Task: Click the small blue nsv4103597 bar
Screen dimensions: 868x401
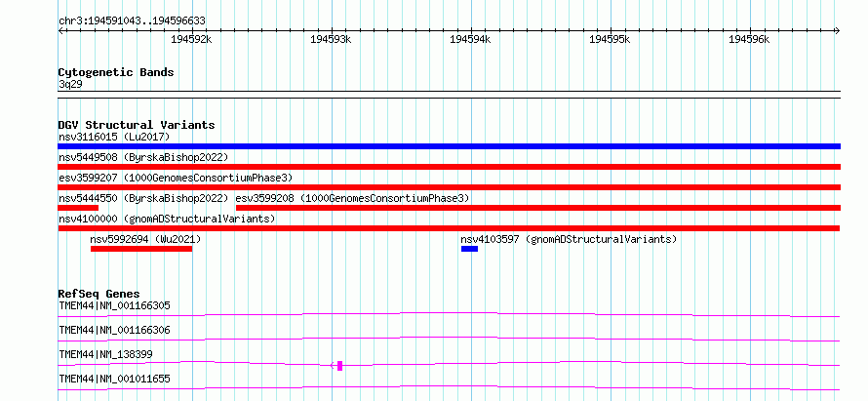Action: tap(469, 249)
